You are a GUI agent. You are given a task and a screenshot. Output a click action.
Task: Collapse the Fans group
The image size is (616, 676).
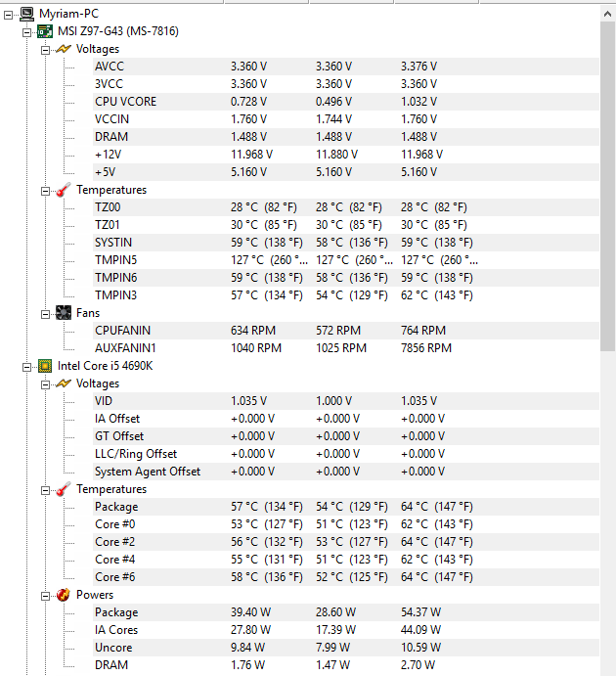click(x=45, y=314)
